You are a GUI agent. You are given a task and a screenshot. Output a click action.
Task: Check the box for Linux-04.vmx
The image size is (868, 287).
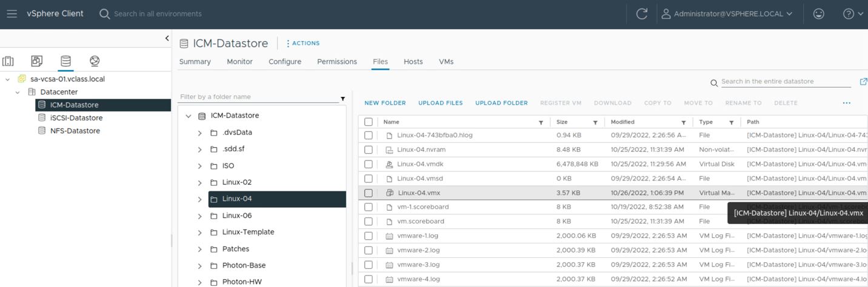(368, 193)
